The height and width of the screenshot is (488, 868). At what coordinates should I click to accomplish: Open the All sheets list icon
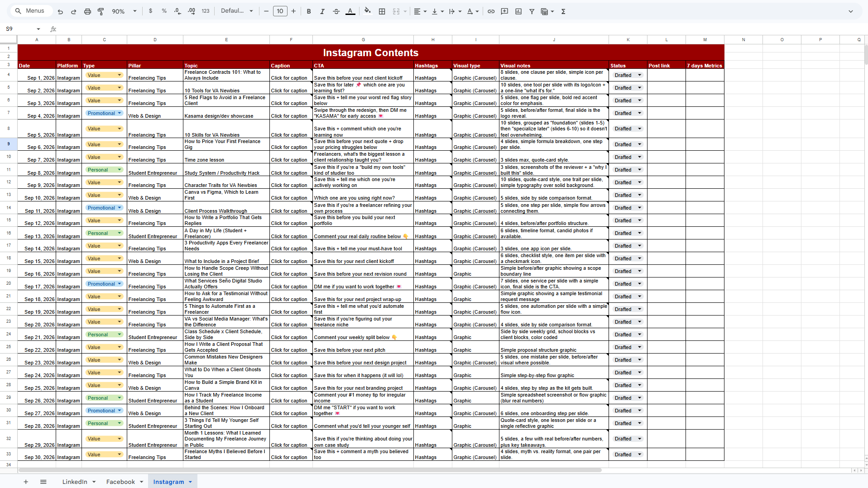coord(43,482)
